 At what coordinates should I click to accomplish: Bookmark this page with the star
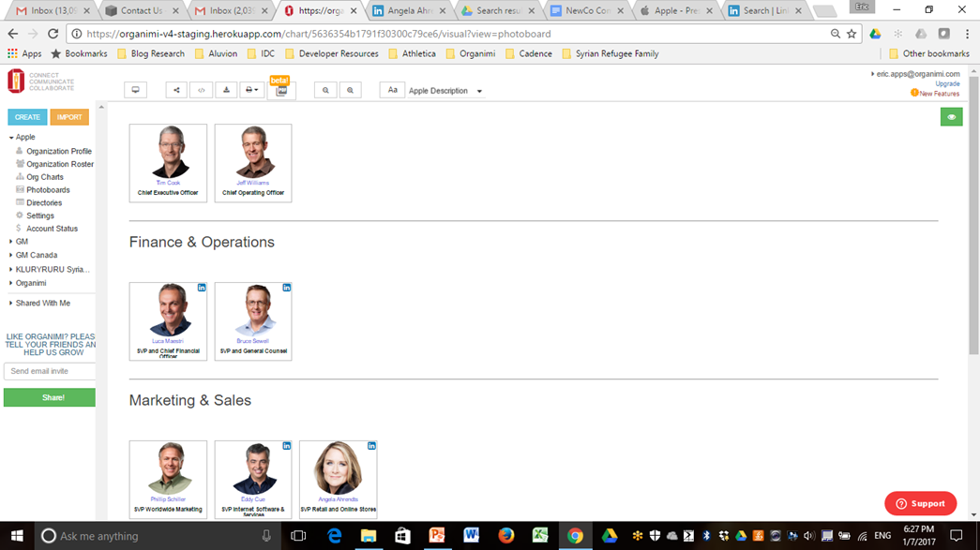coord(852,34)
